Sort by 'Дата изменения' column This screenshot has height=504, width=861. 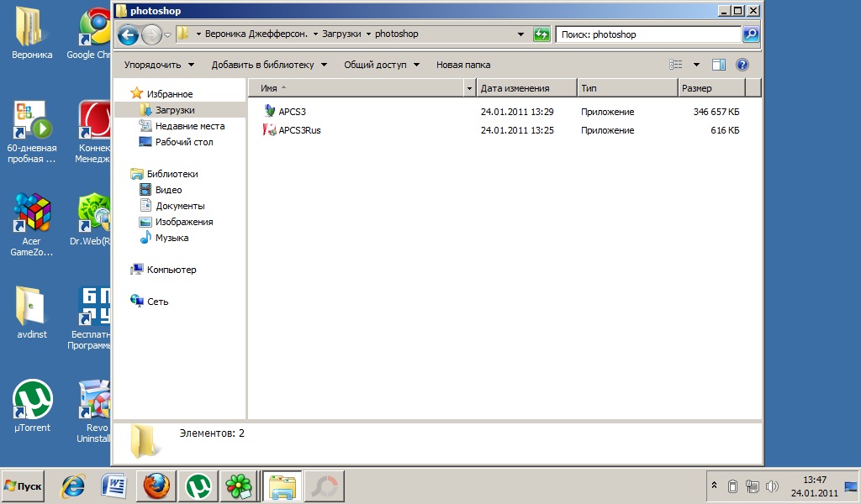526,87
